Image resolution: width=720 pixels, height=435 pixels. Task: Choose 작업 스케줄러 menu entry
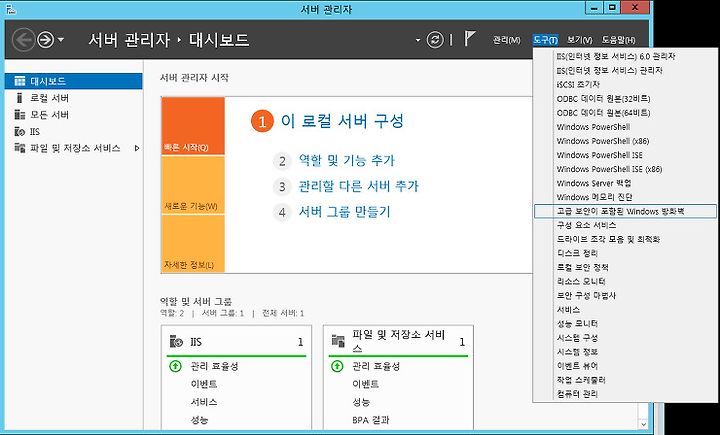(x=625, y=380)
